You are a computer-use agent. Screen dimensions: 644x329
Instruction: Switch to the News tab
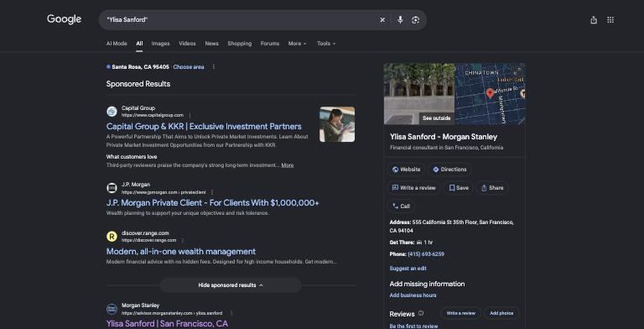point(211,43)
